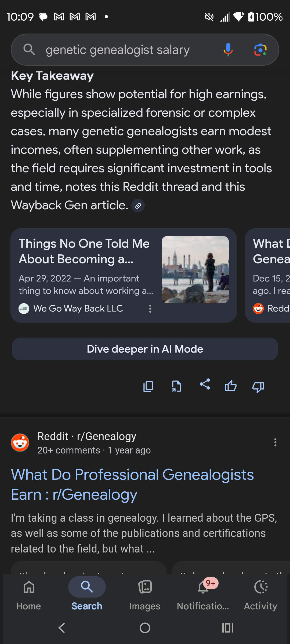This screenshot has height=644, width=290.
Task: Tap the source link chip icon
Action: click(138, 206)
